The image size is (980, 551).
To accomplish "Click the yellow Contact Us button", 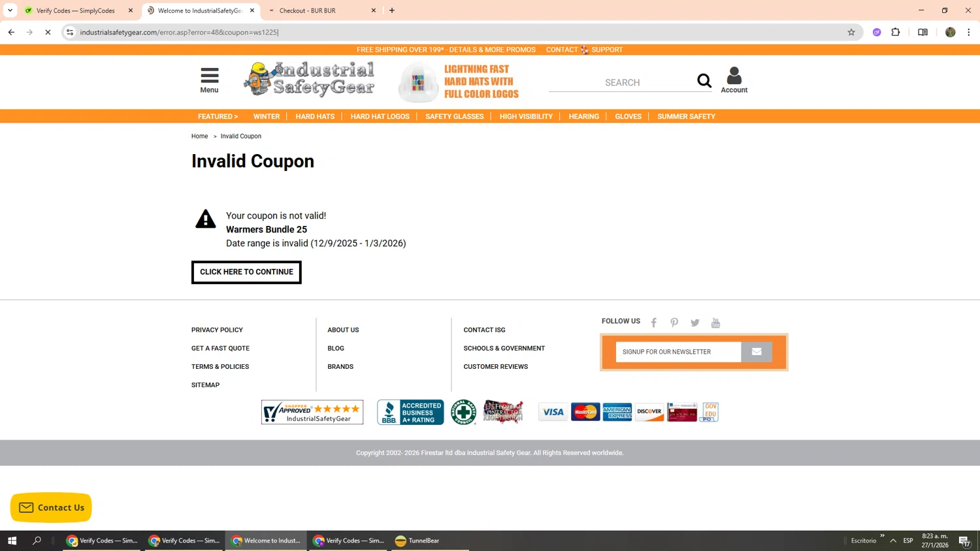I will (51, 507).
